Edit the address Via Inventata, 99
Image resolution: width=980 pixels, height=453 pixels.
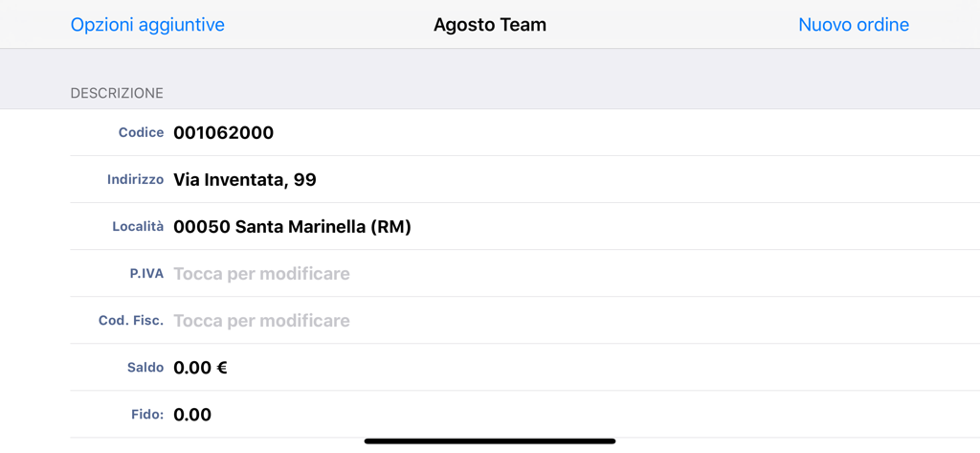coord(245,180)
